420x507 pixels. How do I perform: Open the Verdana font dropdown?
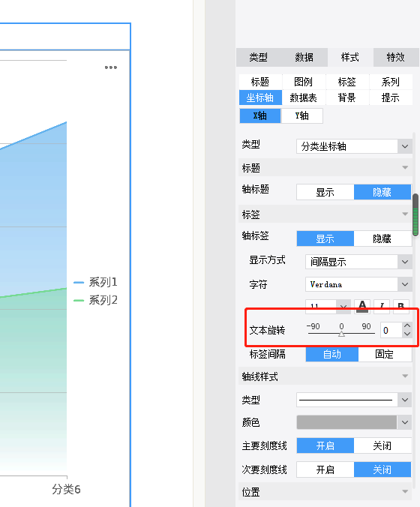(358, 284)
